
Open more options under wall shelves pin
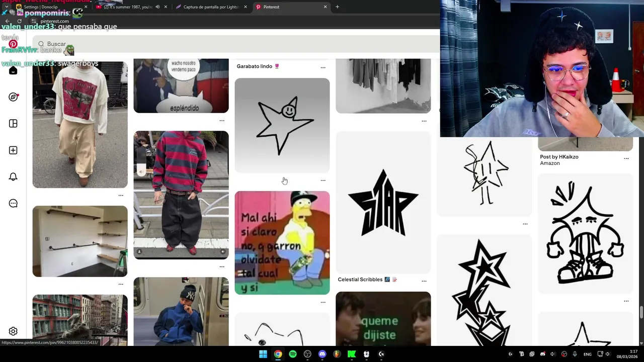[121, 284]
